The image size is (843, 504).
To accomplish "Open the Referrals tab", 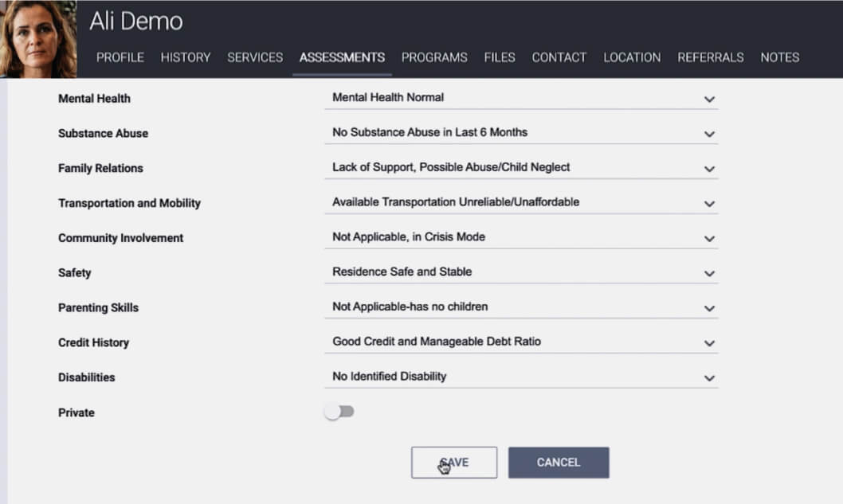I will point(711,57).
